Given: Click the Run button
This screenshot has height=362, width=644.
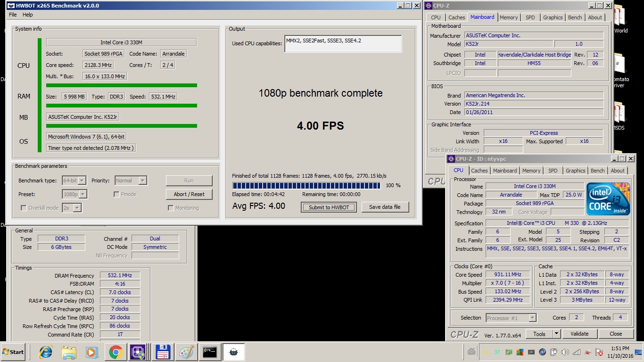Looking at the screenshot, I should click(189, 181).
